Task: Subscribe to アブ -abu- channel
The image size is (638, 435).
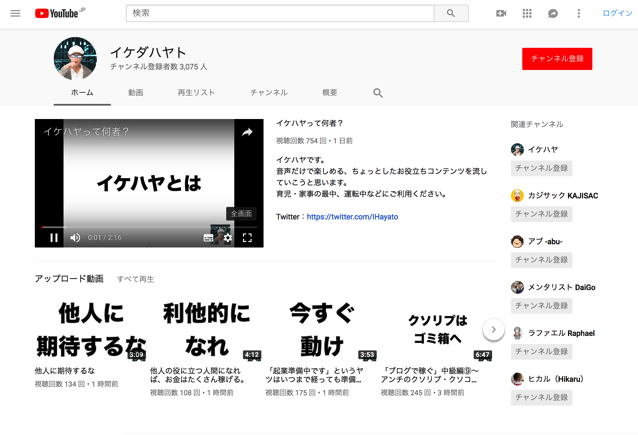Action: (542, 260)
